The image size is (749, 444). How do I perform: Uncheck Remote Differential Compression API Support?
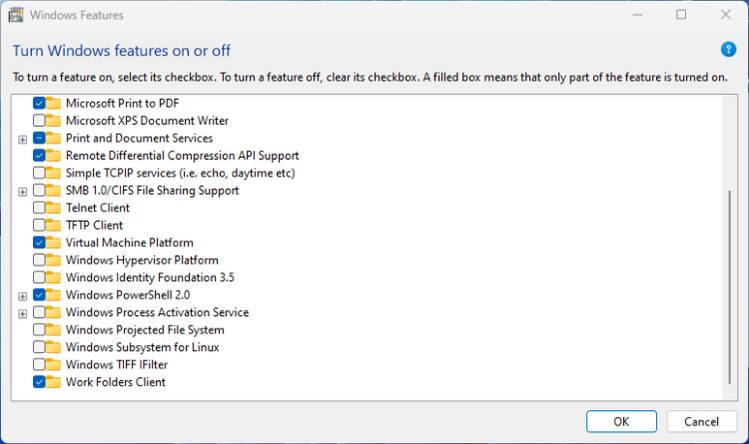pyautogui.click(x=39, y=156)
